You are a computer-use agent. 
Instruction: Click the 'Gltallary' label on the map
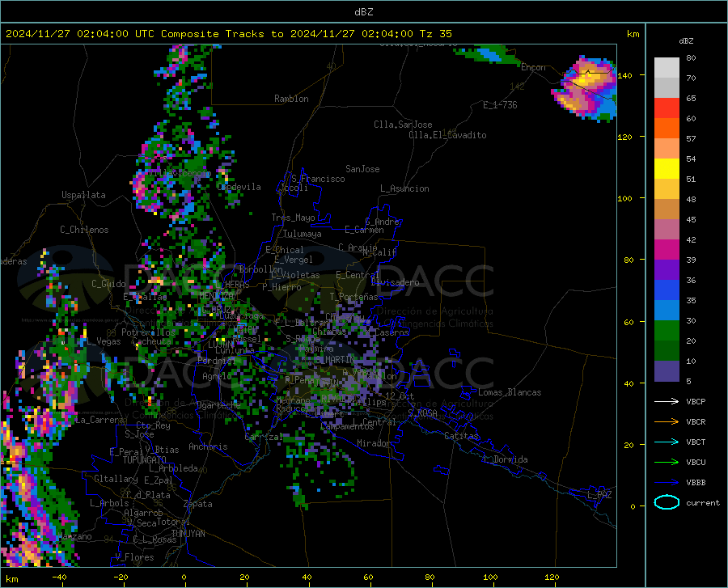tap(116, 479)
